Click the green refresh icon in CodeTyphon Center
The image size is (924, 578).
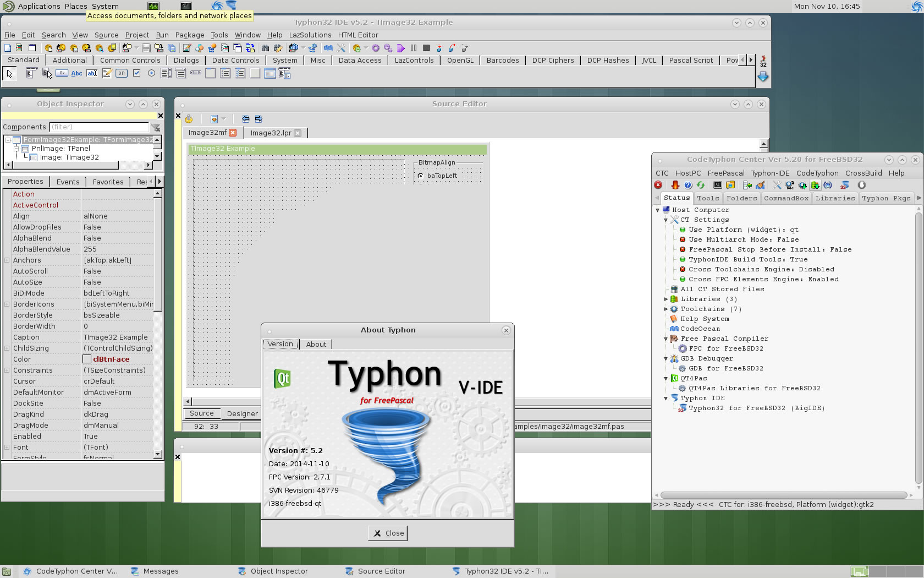pos(701,185)
